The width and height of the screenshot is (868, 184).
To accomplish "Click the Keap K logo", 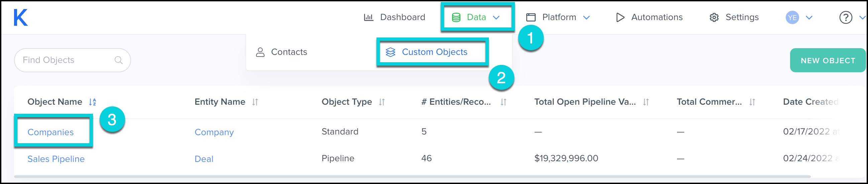I will coord(20,17).
